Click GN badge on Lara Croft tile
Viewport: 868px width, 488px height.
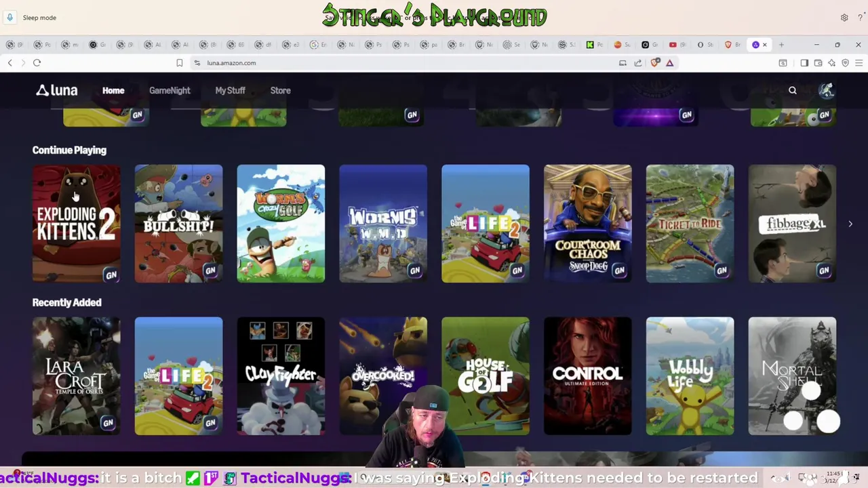[x=108, y=423]
